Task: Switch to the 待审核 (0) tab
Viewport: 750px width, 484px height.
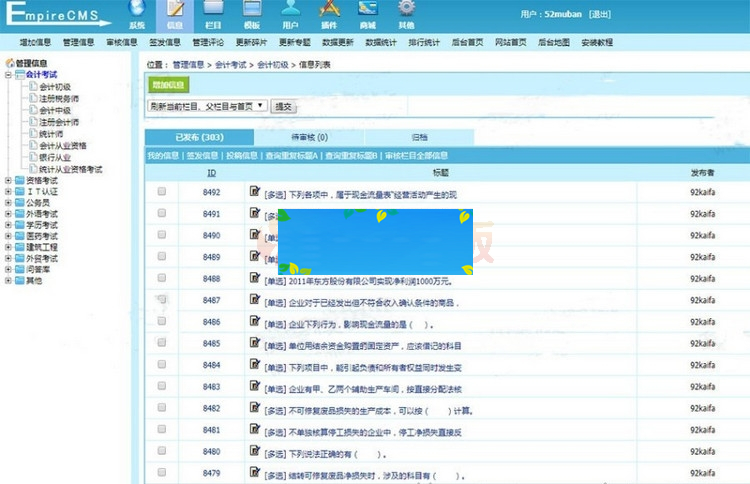Action: click(x=309, y=137)
